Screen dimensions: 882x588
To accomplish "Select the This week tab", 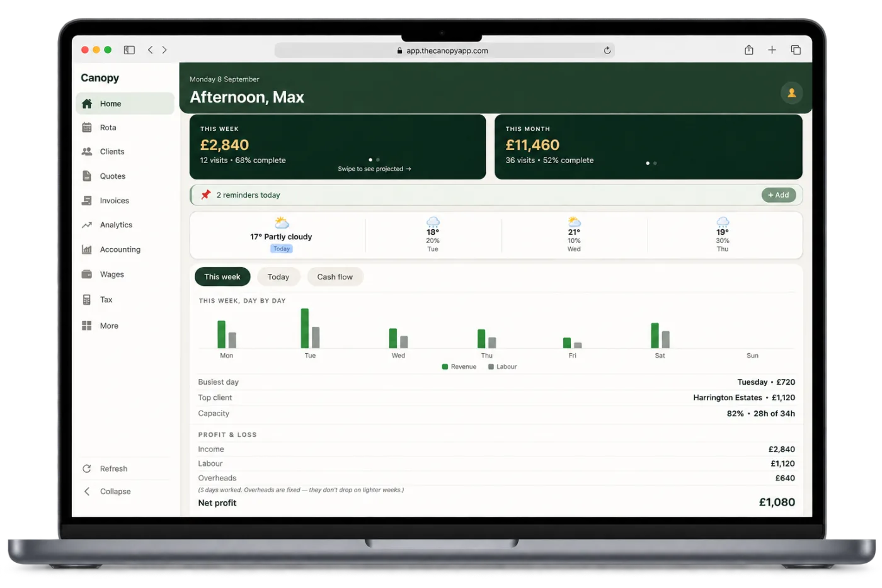I will pyautogui.click(x=222, y=277).
